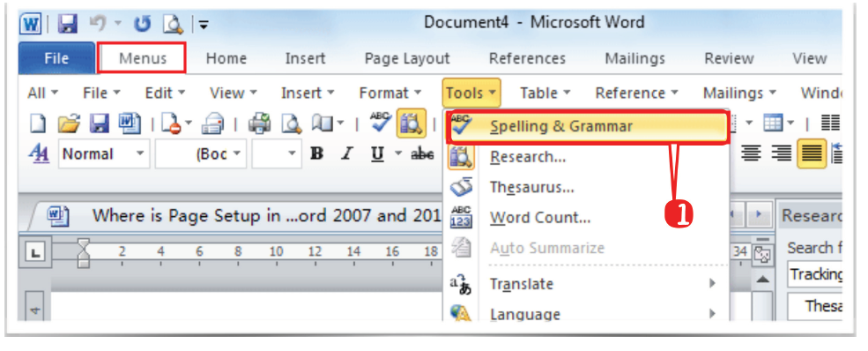Screen dimensions: 868x351
Task: Choose Research... from Tools menu
Action: pyautogui.click(x=588, y=157)
